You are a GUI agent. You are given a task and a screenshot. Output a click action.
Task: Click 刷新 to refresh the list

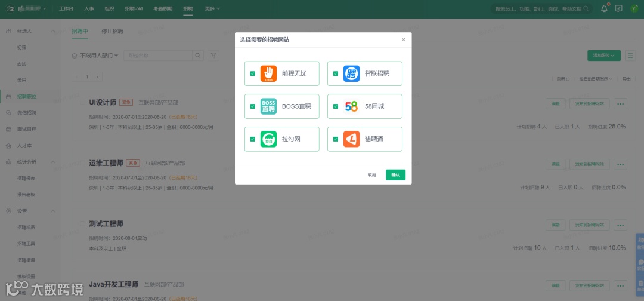pyautogui.click(x=563, y=79)
